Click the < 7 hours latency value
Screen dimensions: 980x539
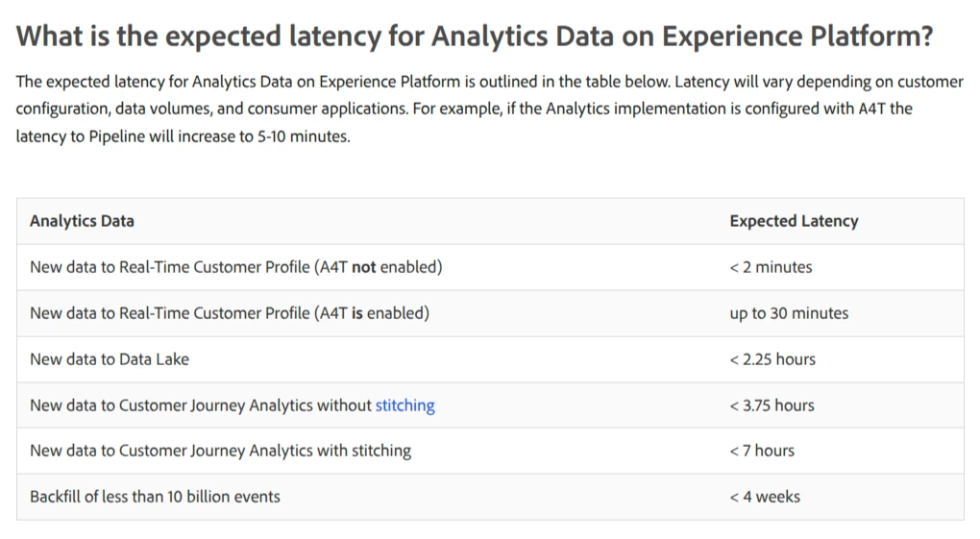pos(762,451)
